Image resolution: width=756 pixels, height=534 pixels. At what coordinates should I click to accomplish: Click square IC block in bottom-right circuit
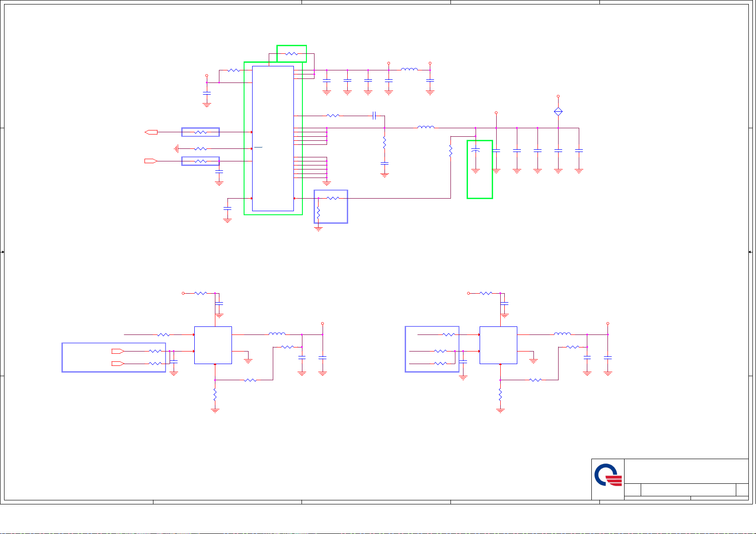tap(498, 345)
